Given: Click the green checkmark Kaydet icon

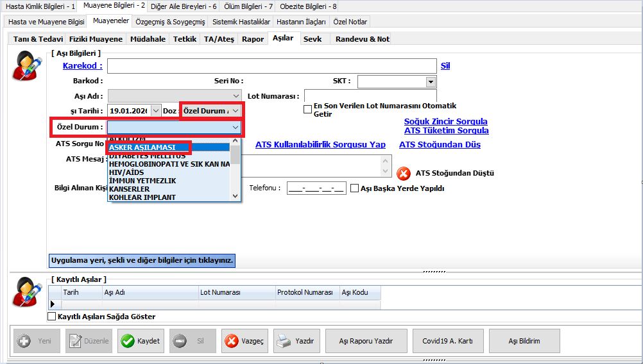Looking at the screenshot, I should click(127, 341).
